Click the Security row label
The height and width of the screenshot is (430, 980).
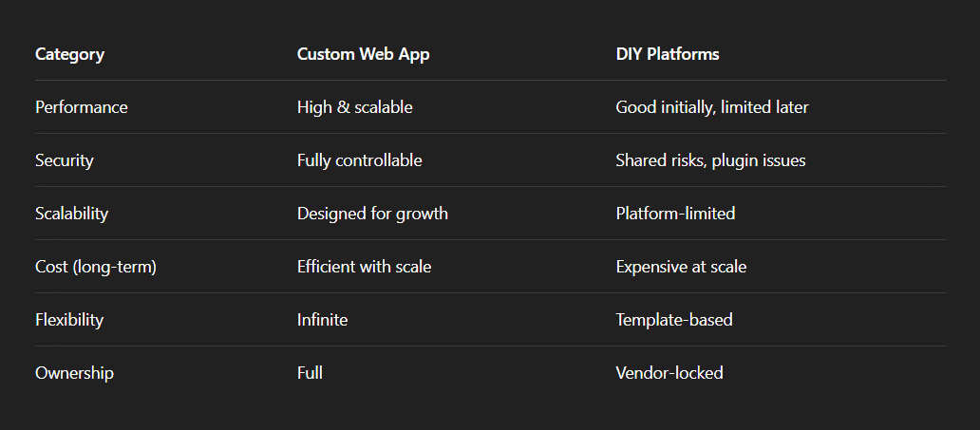[x=64, y=160]
